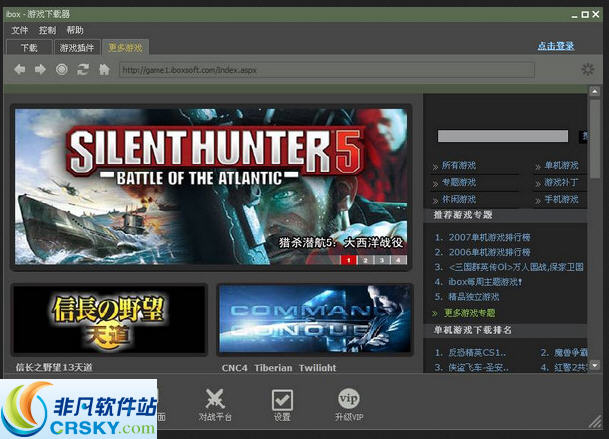Refresh the page with the reload icon
Screen dimensions: 609x439
point(83,70)
